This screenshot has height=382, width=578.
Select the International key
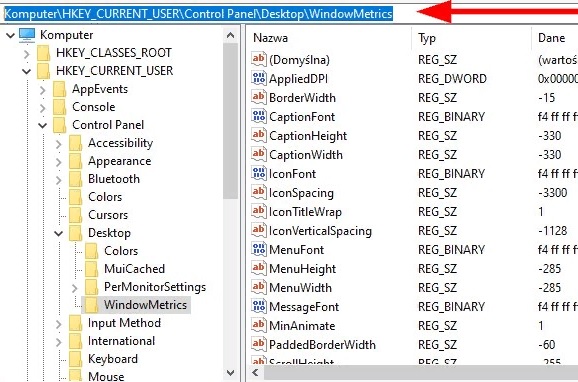(122, 341)
